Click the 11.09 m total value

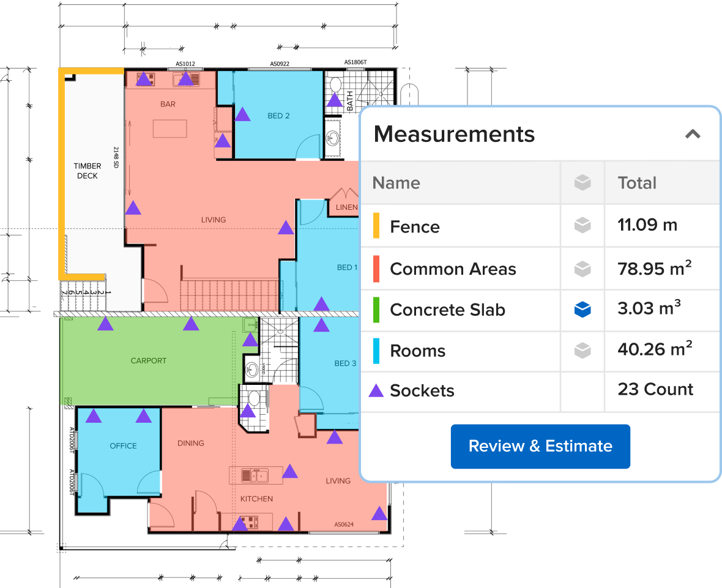(647, 225)
